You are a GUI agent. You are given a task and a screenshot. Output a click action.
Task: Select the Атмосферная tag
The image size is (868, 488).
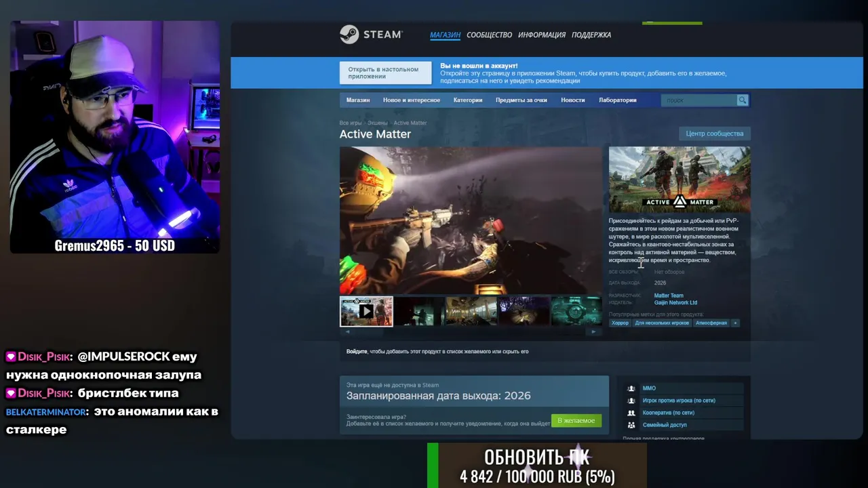pos(711,323)
